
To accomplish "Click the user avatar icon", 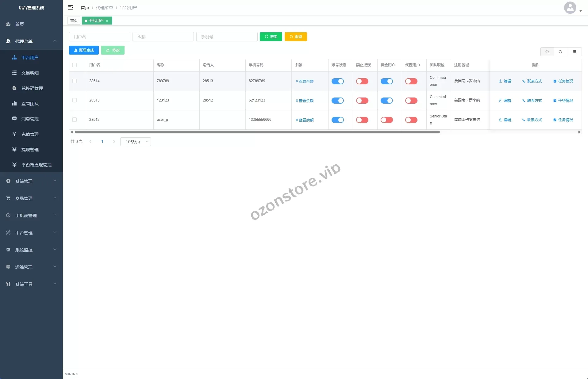I will point(570,8).
